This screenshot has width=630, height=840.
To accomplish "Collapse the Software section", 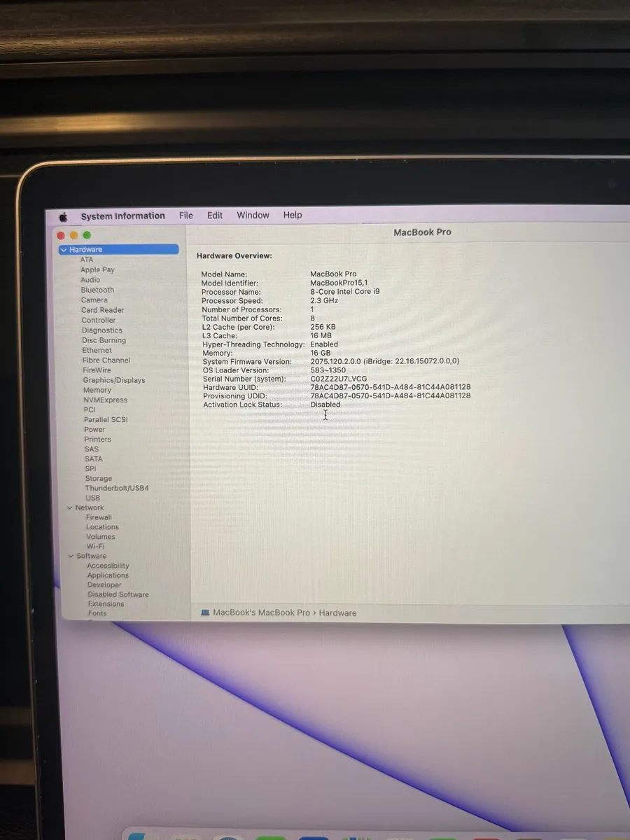I will pyautogui.click(x=70, y=555).
